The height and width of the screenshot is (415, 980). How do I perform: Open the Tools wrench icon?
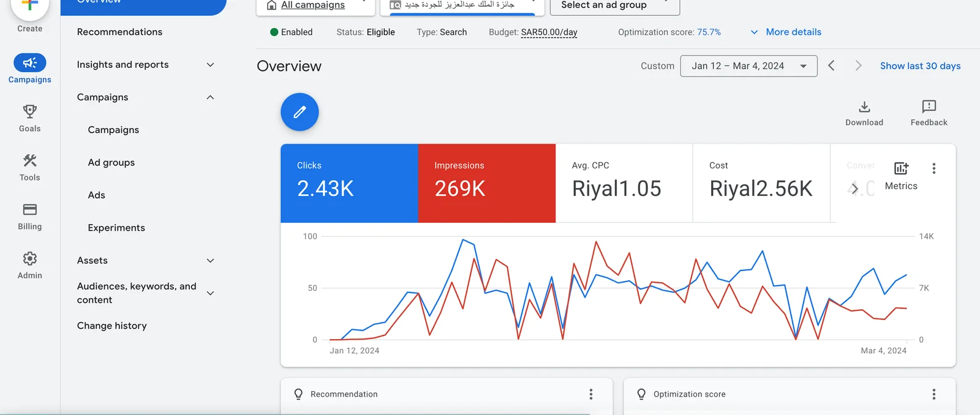29,161
